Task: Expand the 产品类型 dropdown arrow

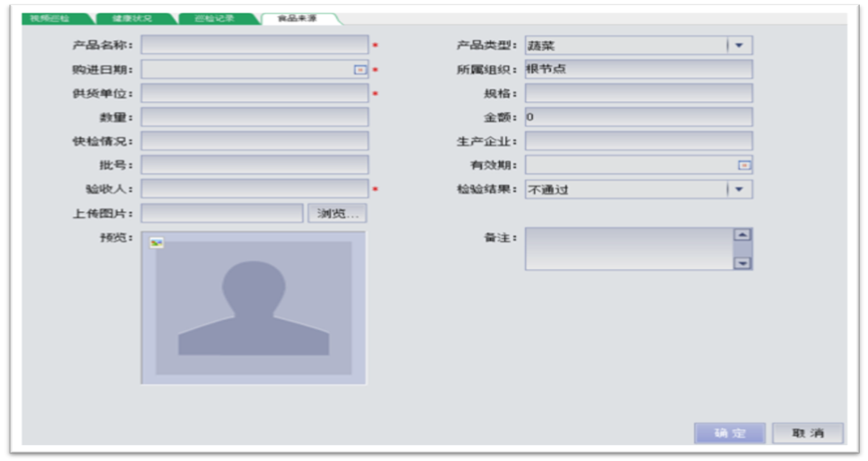Action: click(739, 45)
